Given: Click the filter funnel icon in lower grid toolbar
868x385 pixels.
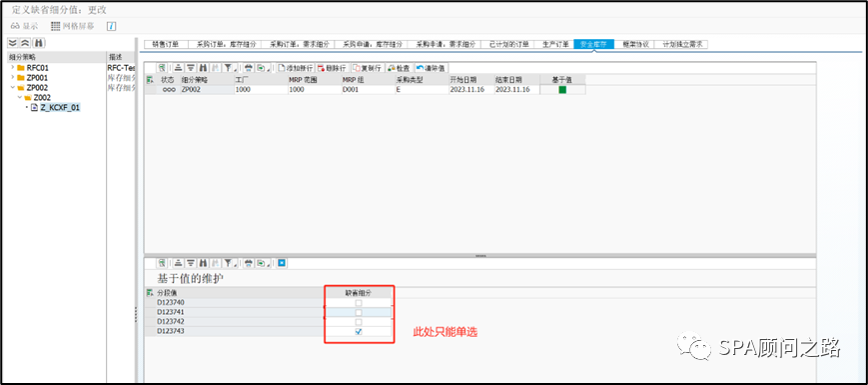Looking at the screenshot, I should [x=229, y=263].
